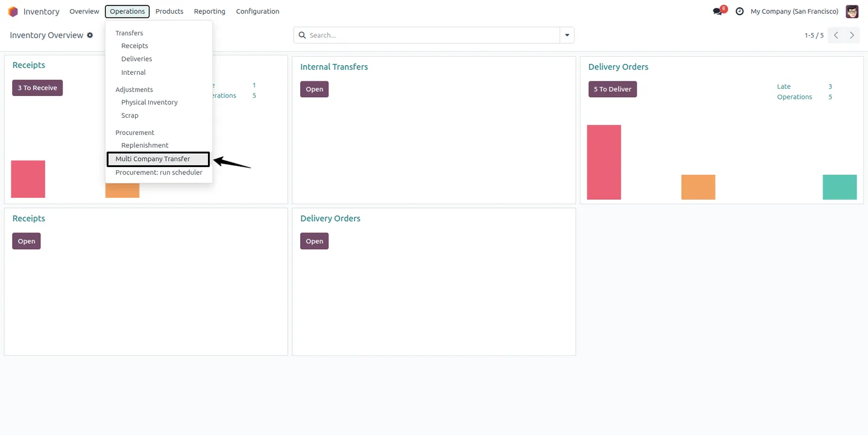The image size is (868, 435).
Task: Click the red bar in Delivery Orders chart
Action: click(604, 162)
